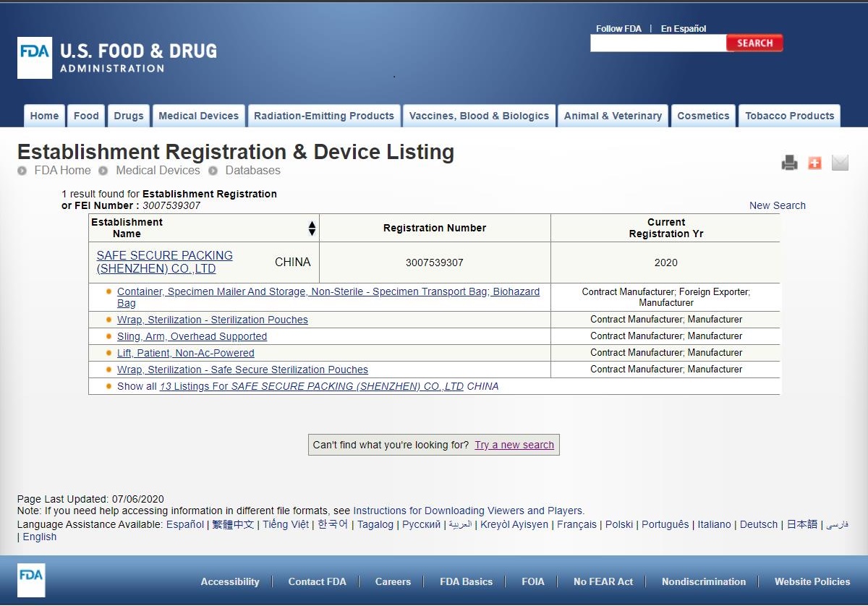Image resolution: width=868 pixels, height=606 pixels.
Task: Select Español language assistance
Action: (185, 524)
